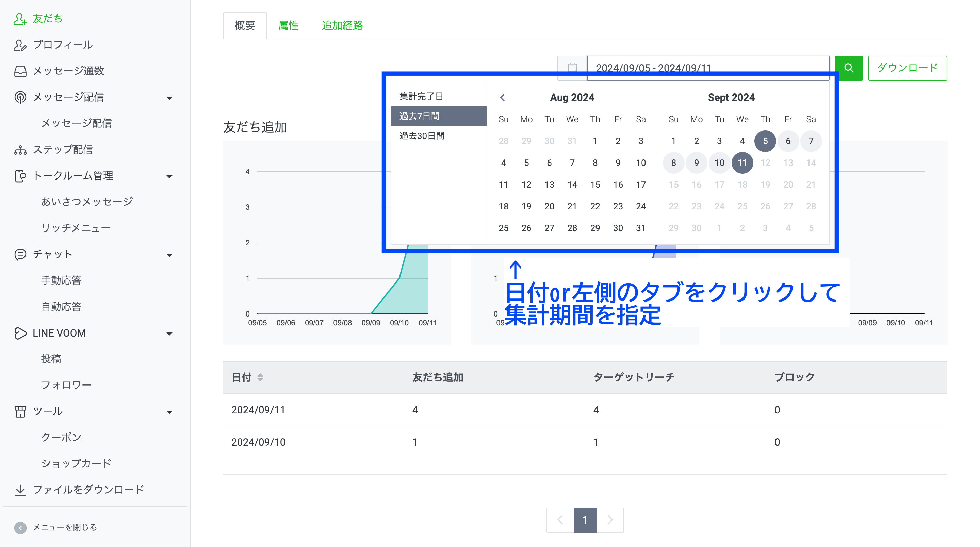Image resolution: width=980 pixels, height=547 pixels.
Task: Switch to the 属性 tab
Action: tap(288, 25)
